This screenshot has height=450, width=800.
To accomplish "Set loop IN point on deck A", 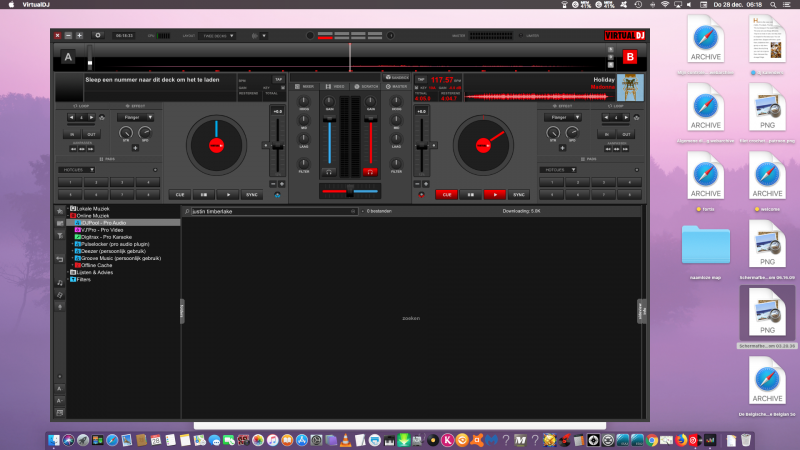I will (72, 134).
